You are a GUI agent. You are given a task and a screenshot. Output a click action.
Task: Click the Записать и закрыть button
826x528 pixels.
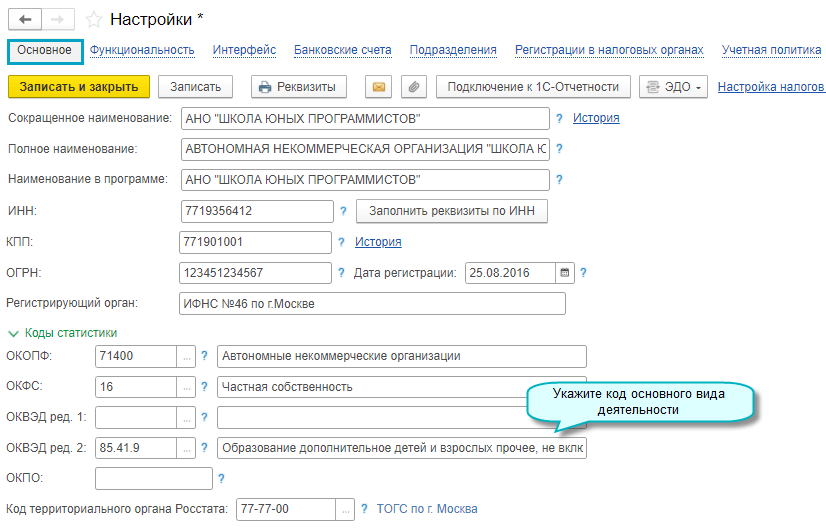[79, 87]
